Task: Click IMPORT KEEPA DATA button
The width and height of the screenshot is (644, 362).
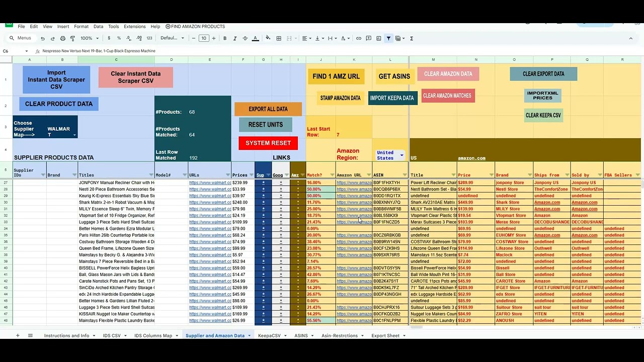Action: (392, 98)
